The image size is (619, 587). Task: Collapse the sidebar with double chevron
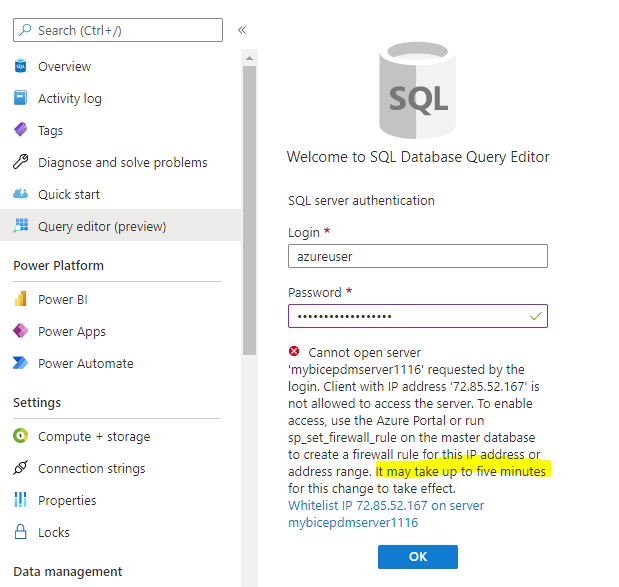242,30
